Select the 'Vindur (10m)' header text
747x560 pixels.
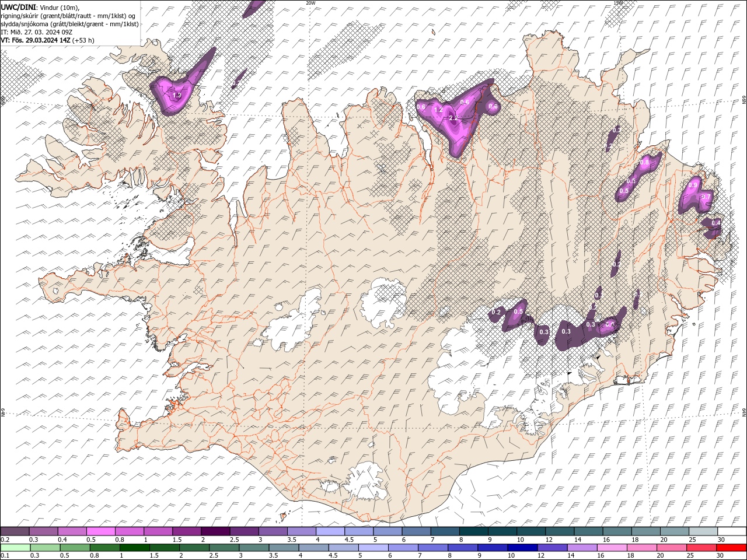point(60,7)
